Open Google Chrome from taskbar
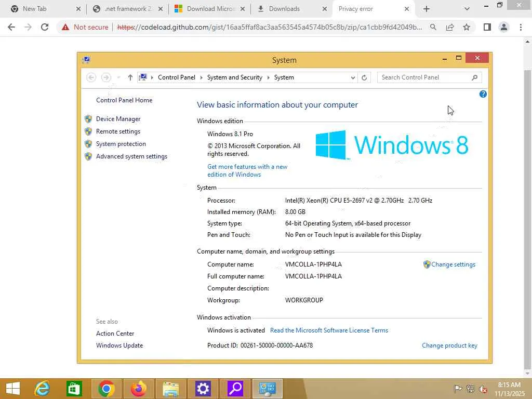This screenshot has height=399, width=532. coord(106,389)
